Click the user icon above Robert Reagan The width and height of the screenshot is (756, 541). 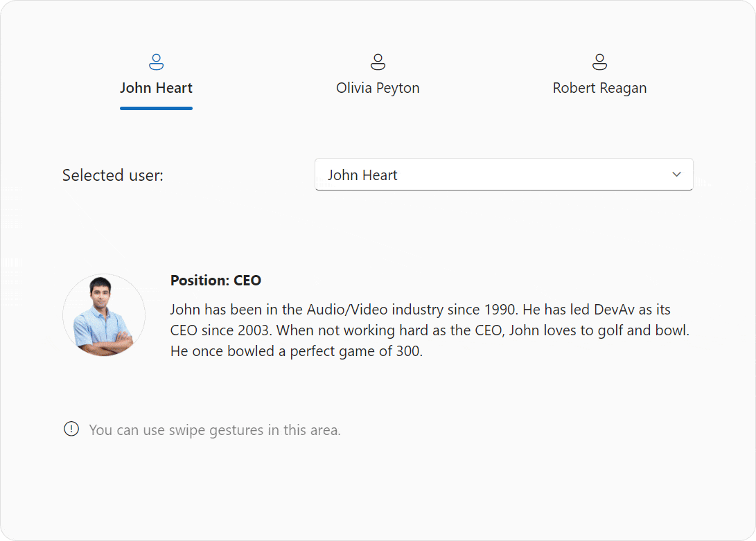tap(599, 62)
